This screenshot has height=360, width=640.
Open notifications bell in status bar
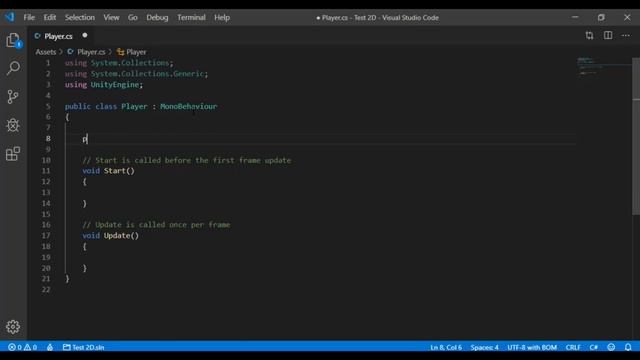[628, 347]
